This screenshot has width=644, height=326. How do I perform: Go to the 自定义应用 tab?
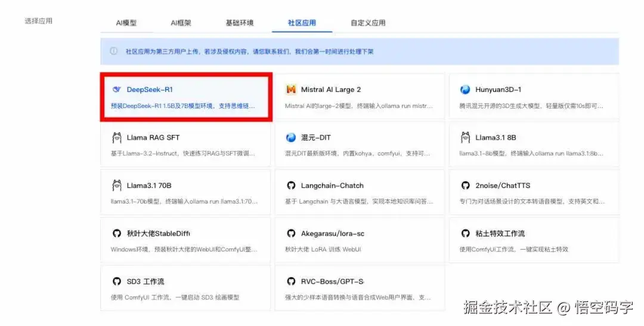[x=368, y=23]
